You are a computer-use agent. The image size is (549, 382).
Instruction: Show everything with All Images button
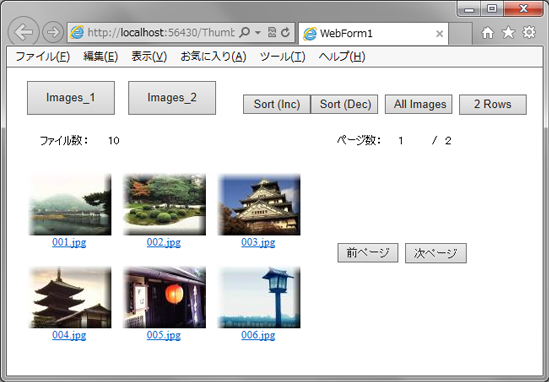coord(419,104)
